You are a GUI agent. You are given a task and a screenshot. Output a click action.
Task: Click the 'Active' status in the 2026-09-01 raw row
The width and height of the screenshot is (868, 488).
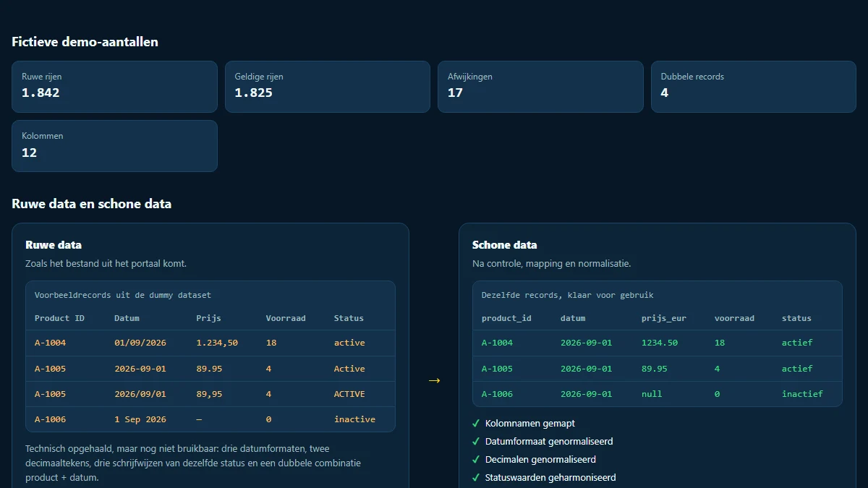349,369
